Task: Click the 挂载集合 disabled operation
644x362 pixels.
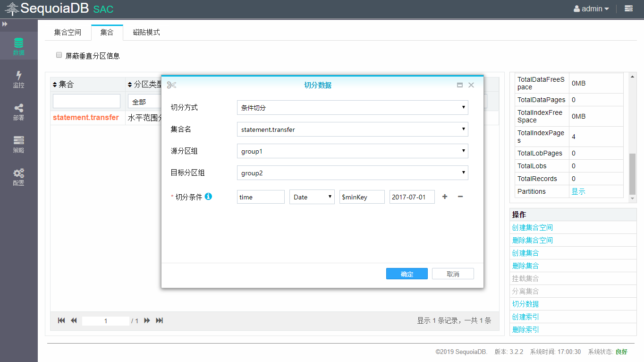Action: [525, 278]
